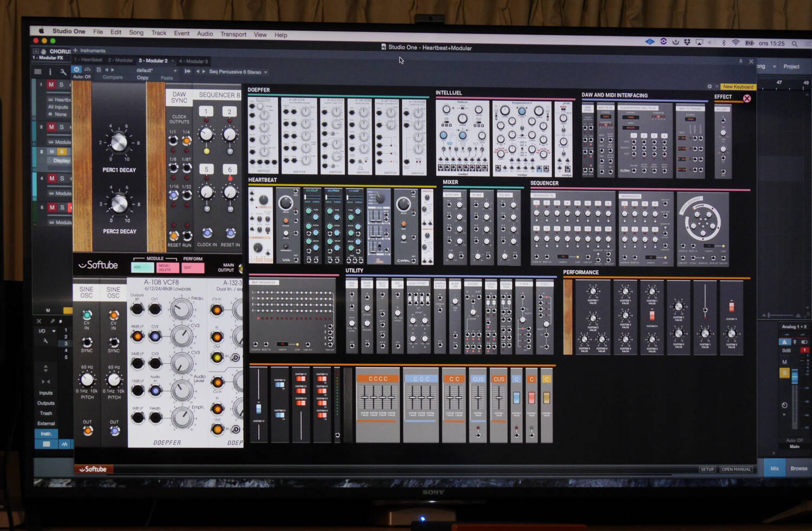Click the Paste preset button

click(x=167, y=78)
